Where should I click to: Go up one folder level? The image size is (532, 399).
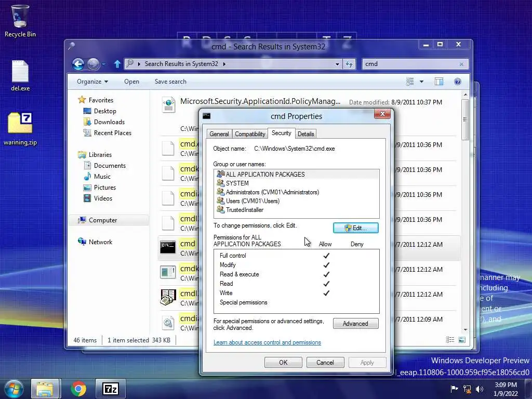pyautogui.click(x=117, y=64)
